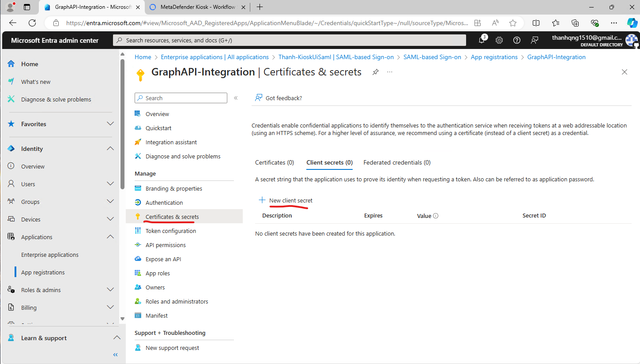Expand the Devices section
Image resolution: width=640 pixels, height=364 pixels.
point(110,219)
